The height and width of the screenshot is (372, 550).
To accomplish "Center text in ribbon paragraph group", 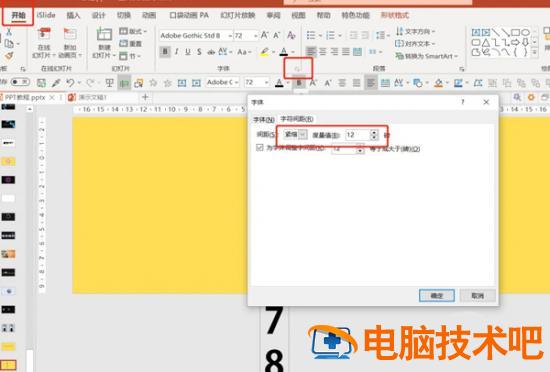I will click(x=323, y=52).
